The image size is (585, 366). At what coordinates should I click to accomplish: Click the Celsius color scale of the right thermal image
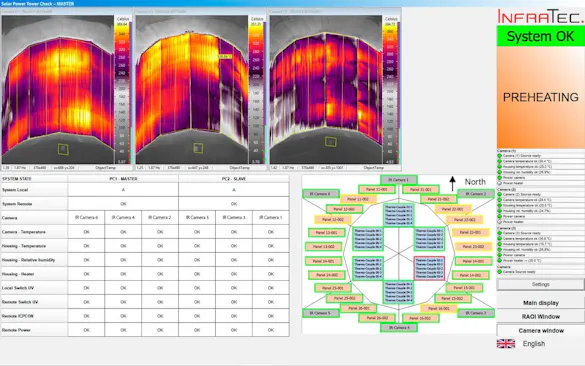point(391,90)
